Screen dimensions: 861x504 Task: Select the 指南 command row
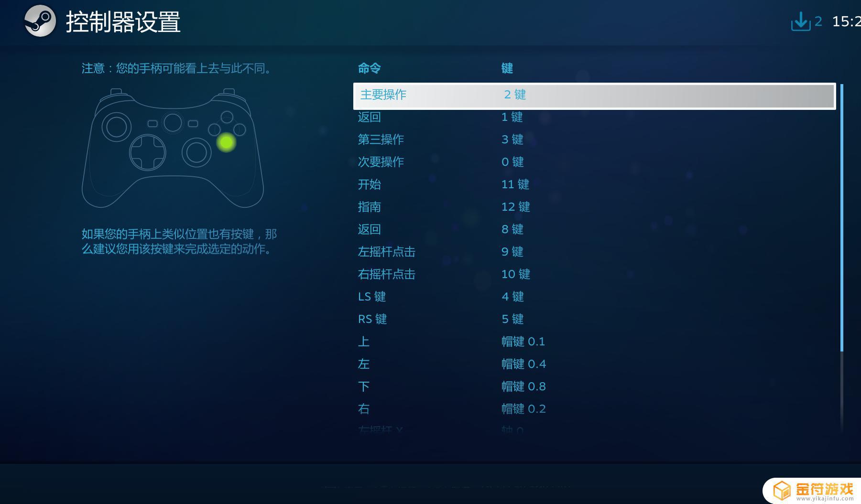[x=594, y=207]
